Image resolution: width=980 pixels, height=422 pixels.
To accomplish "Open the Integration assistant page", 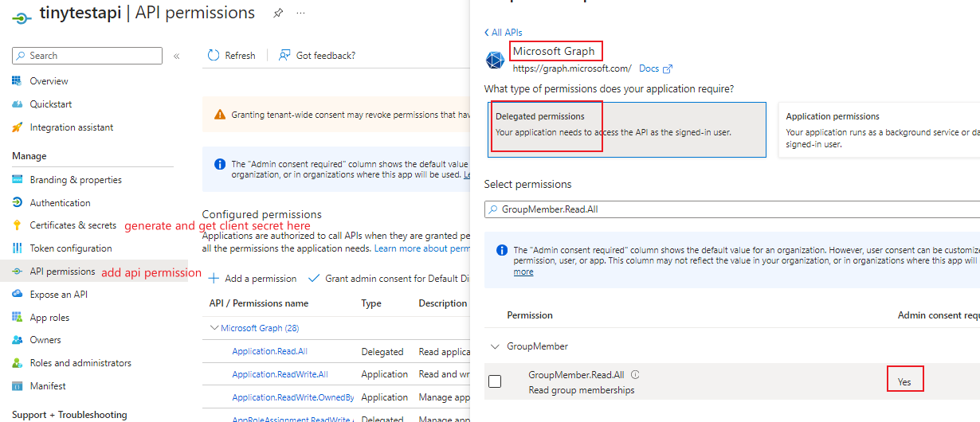I will pyautogui.click(x=72, y=127).
